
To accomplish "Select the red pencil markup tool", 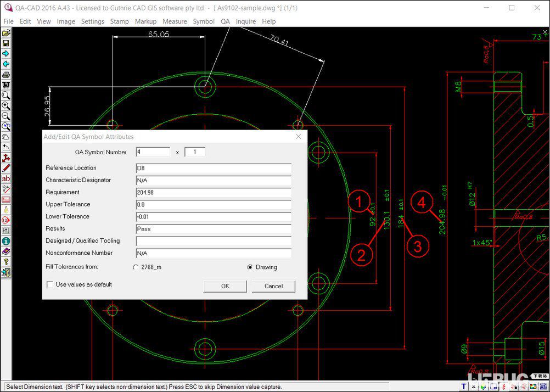I will (6, 168).
